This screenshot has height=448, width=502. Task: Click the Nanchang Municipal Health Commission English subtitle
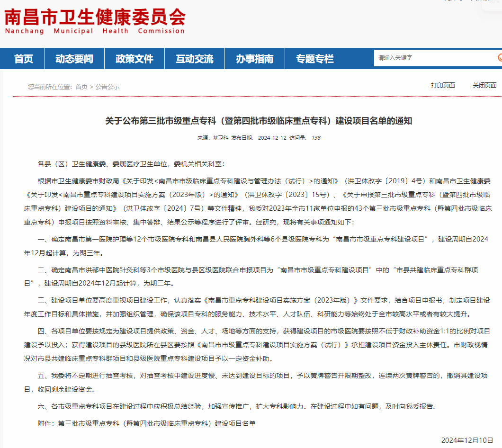pos(95,31)
